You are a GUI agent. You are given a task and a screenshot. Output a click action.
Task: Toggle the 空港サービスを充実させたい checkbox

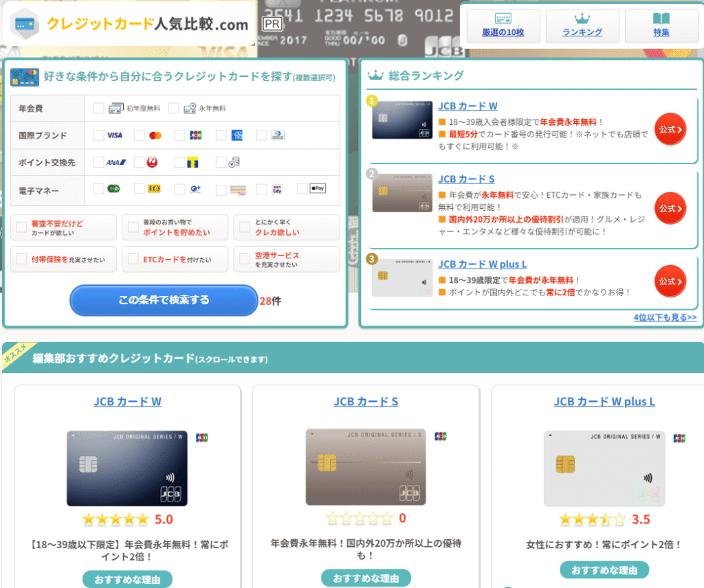pyautogui.click(x=245, y=260)
